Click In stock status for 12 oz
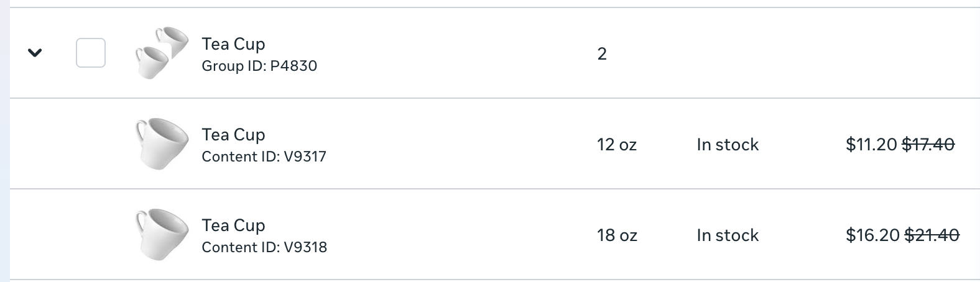The width and height of the screenshot is (980, 282). 728,145
